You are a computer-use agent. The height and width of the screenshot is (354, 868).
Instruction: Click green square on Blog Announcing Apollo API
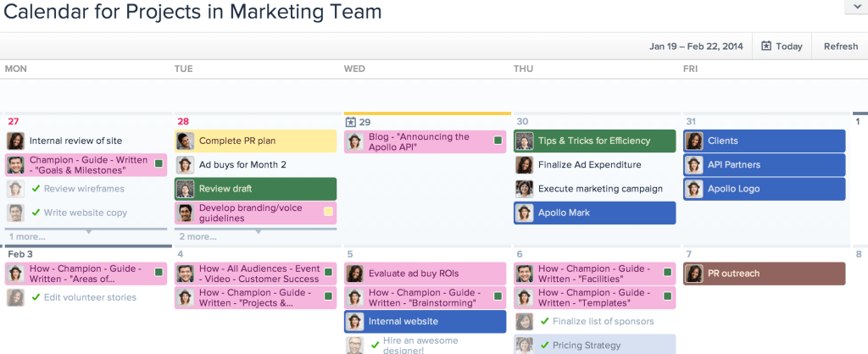click(498, 141)
